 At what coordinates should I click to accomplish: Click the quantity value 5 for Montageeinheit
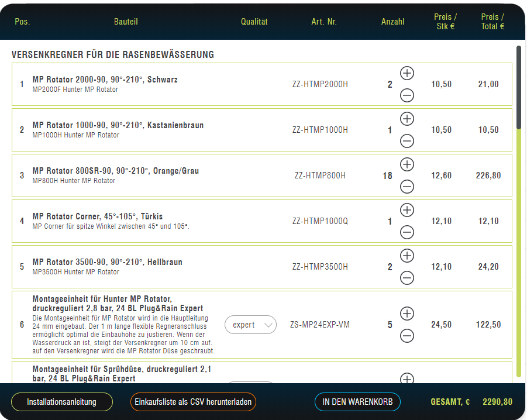coord(390,325)
